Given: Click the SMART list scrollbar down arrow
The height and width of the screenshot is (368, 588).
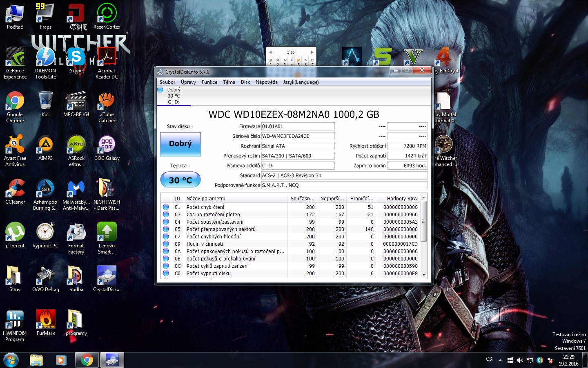Looking at the screenshot, I should (x=424, y=275).
